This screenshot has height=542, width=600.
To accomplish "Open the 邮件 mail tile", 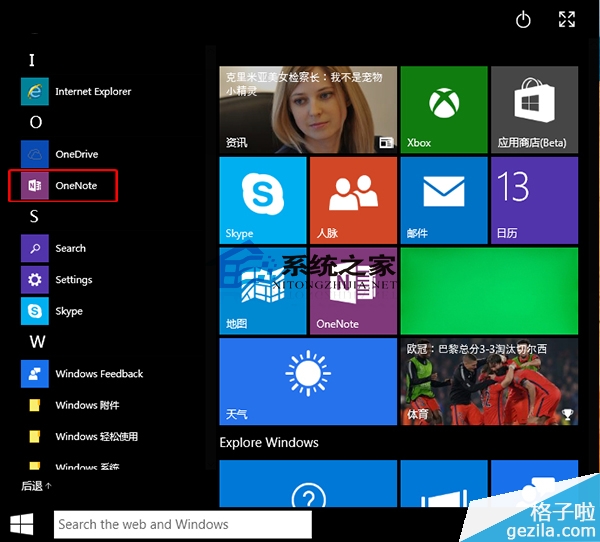I will click(x=444, y=201).
